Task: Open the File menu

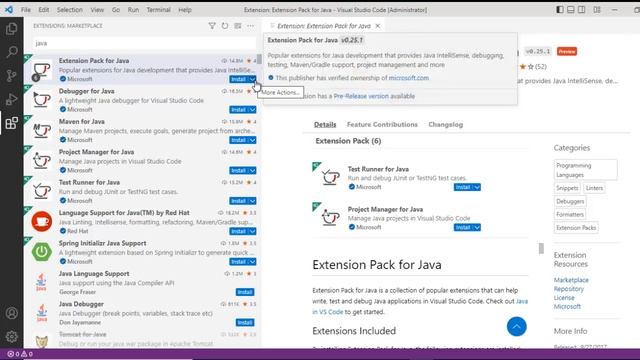Action: pos(26,9)
